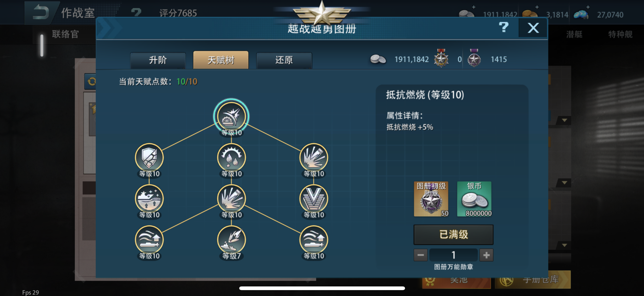This screenshot has width=644, height=296.
Task: Select the Resist Burning talent at the tree top
Action: click(231, 116)
